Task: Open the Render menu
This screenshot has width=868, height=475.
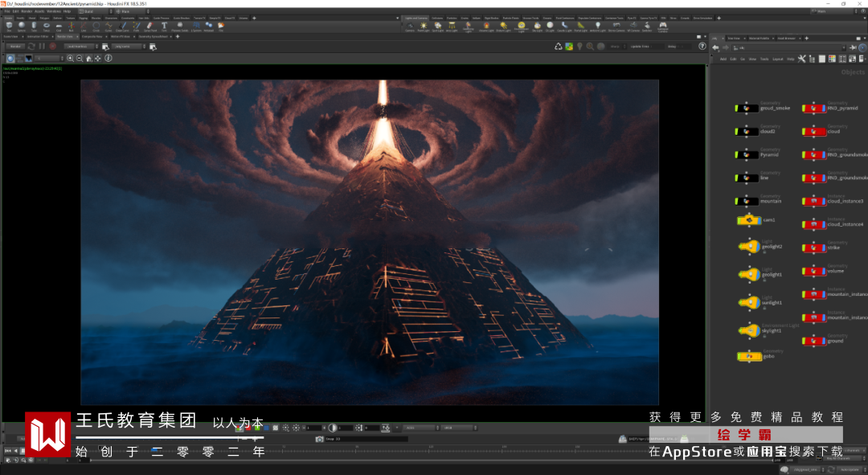Action: [27, 11]
